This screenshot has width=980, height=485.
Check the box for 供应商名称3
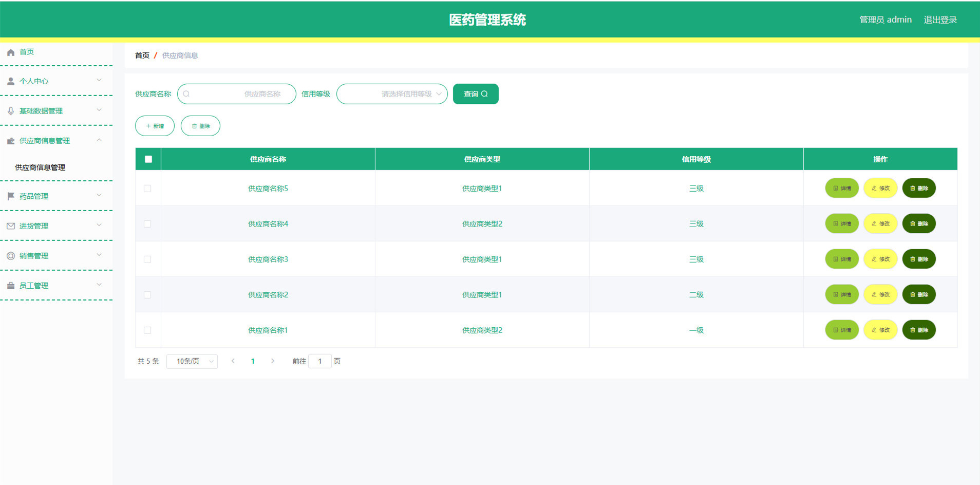147,259
